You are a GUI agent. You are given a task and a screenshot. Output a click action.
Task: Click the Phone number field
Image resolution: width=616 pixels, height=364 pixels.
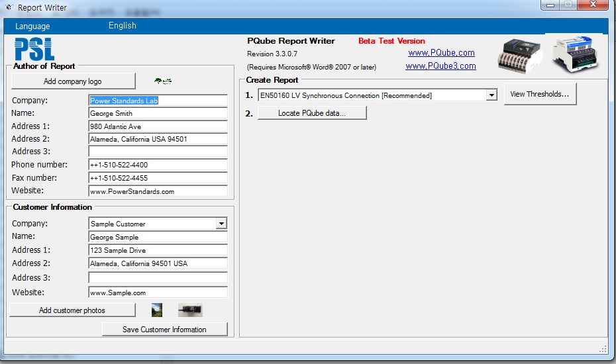(158, 165)
